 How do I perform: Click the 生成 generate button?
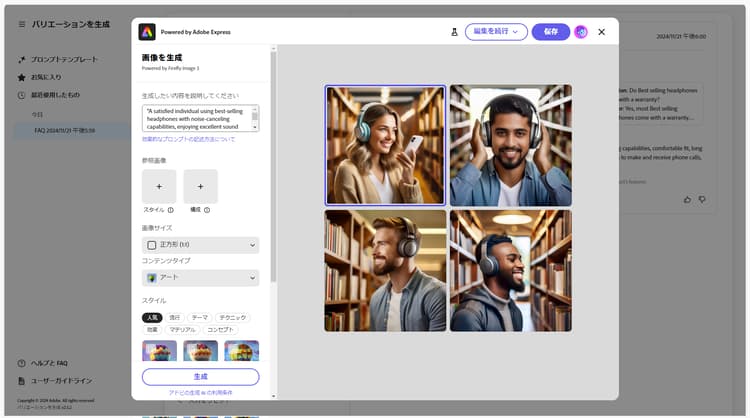(x=200, y=377)
